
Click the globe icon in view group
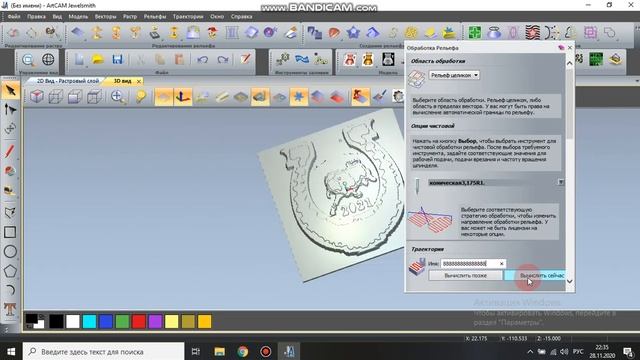48,60
